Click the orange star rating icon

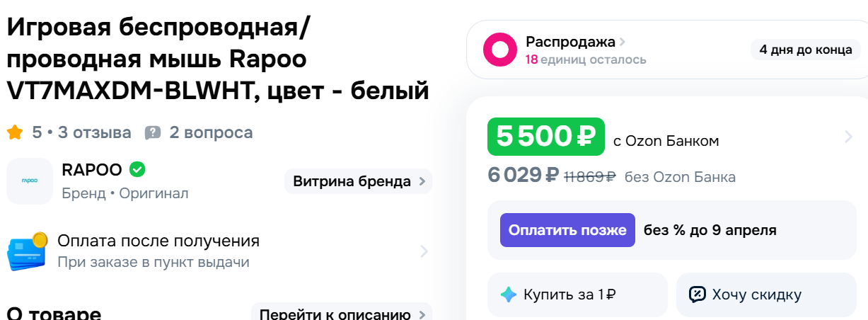click(x=15, y=132)
